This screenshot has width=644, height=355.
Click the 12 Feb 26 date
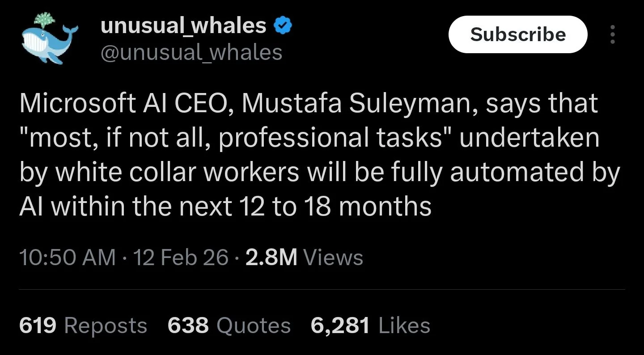tap(181, 258)
